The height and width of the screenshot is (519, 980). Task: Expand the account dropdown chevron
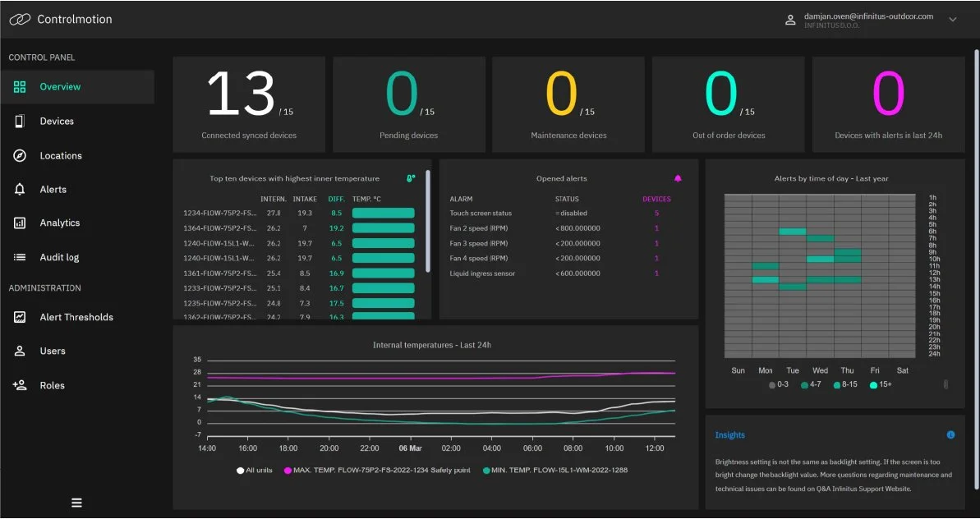953,20
